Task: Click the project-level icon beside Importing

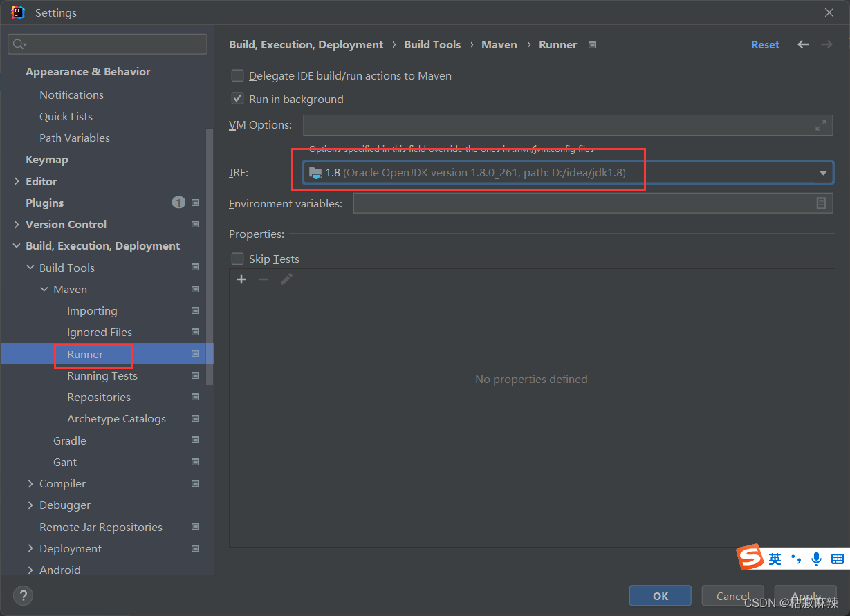Action: click(196, 310)
